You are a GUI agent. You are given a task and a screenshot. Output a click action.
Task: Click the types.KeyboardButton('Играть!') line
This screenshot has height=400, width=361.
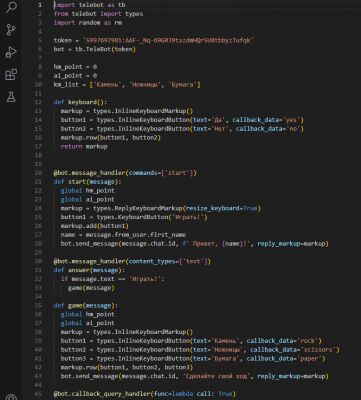tap(134, 217)
